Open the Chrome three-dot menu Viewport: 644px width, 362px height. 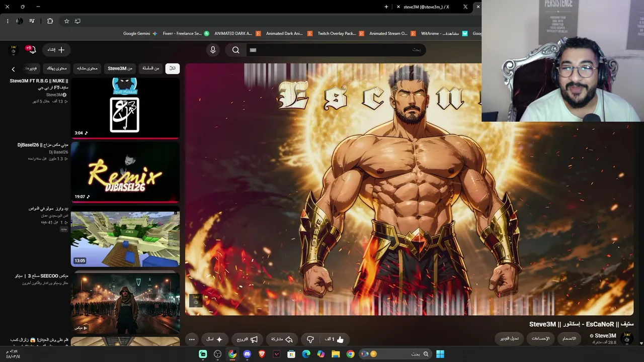pos(8,21)
